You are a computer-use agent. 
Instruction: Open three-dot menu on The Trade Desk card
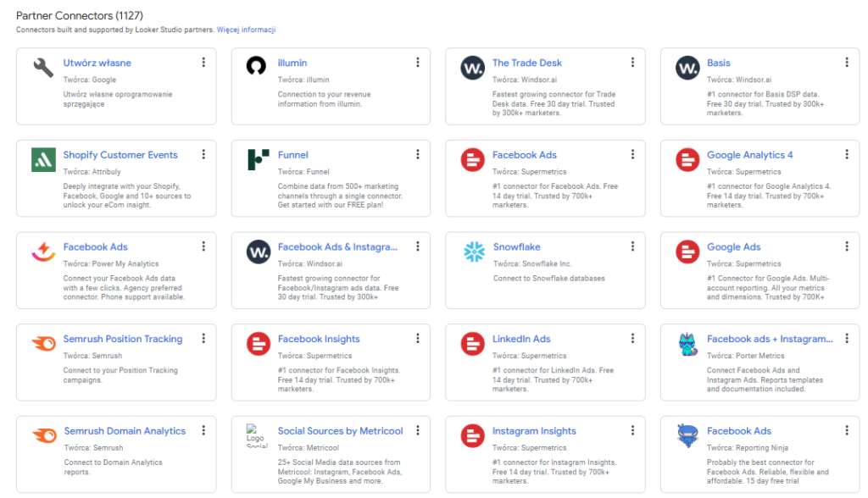[x=632, y=63]
